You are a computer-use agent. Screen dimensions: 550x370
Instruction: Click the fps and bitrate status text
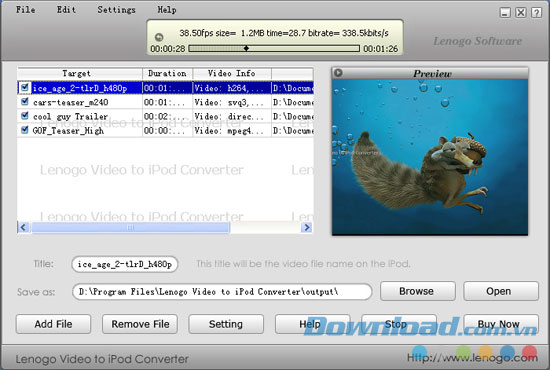tap(284, 33)
